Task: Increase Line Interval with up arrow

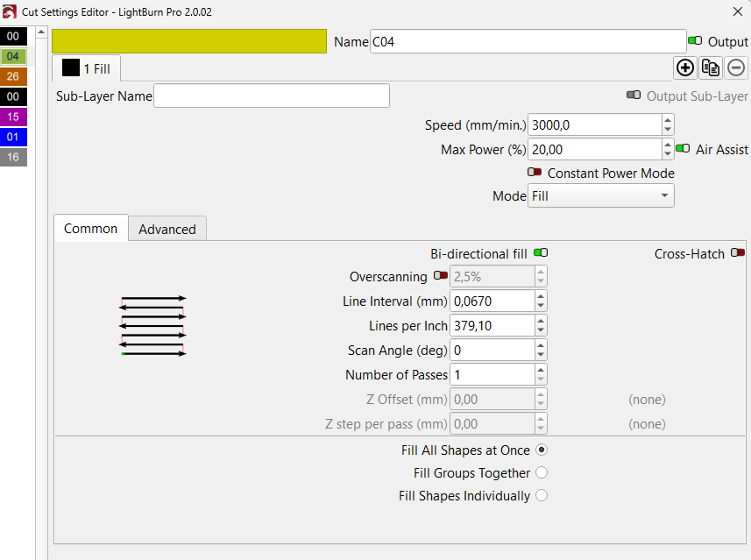Action: click(x=541, y=296)
